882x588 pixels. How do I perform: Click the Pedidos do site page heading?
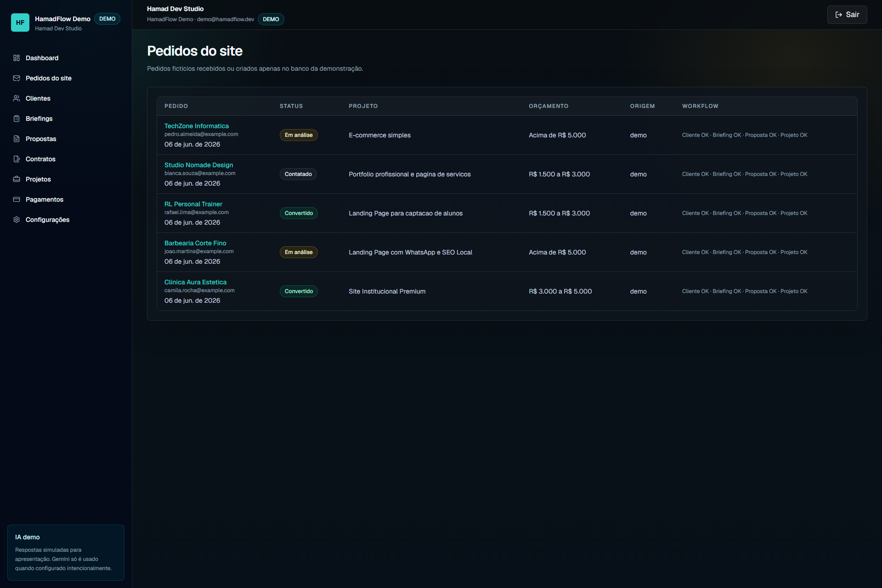click(x=195, y=51)
